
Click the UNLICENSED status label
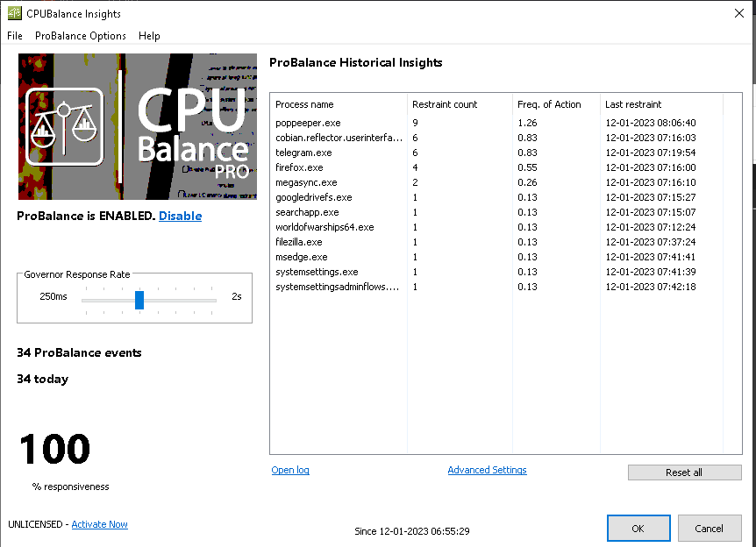pyautogui.click(x=35, y=524)
